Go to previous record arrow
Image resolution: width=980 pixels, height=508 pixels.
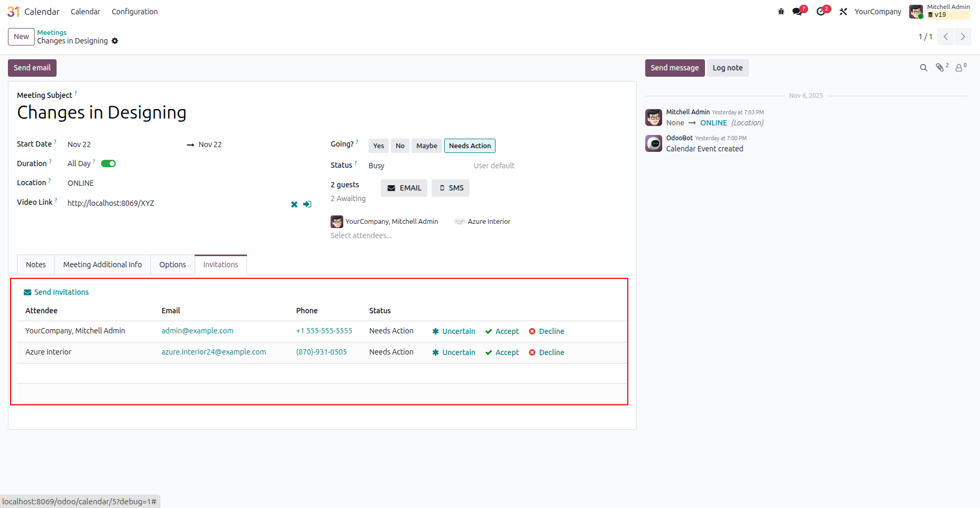[946, 37]
